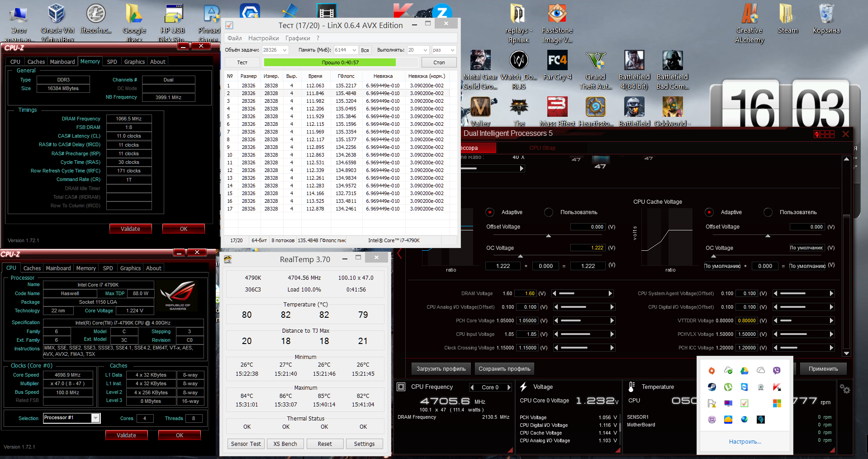Click the Settings button in RealTemp
868x459 pixels.
364,444
